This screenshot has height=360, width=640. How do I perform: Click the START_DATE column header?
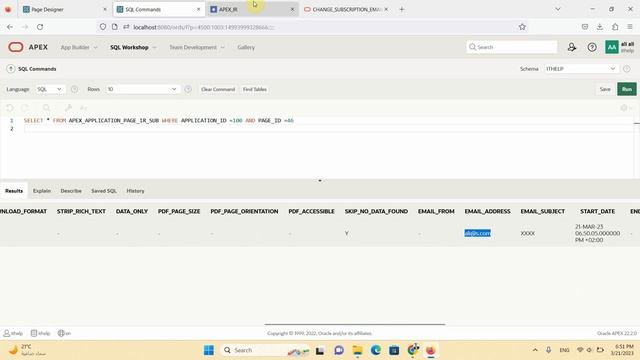click(x=597, y=211)
